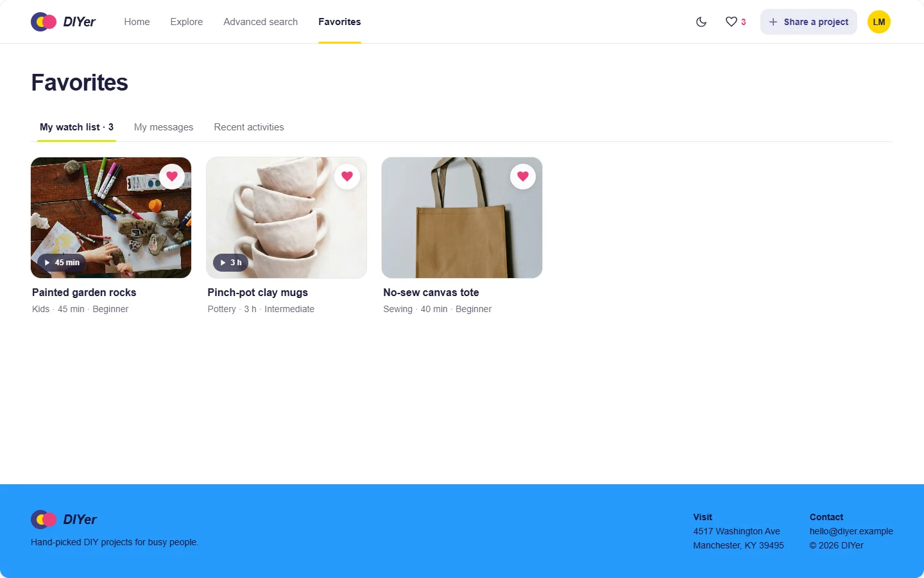
Task: Click the No-sew canvas tote title
Action: coord(431,292)
